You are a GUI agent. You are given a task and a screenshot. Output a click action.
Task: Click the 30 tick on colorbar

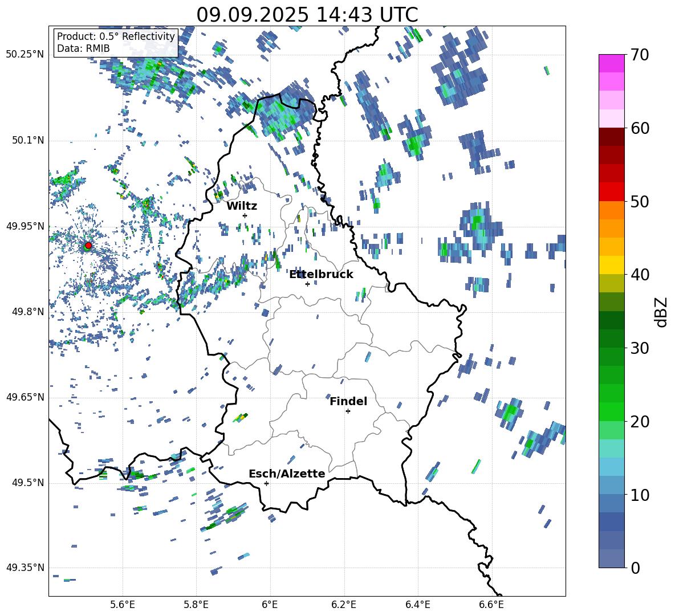point(640,348)
